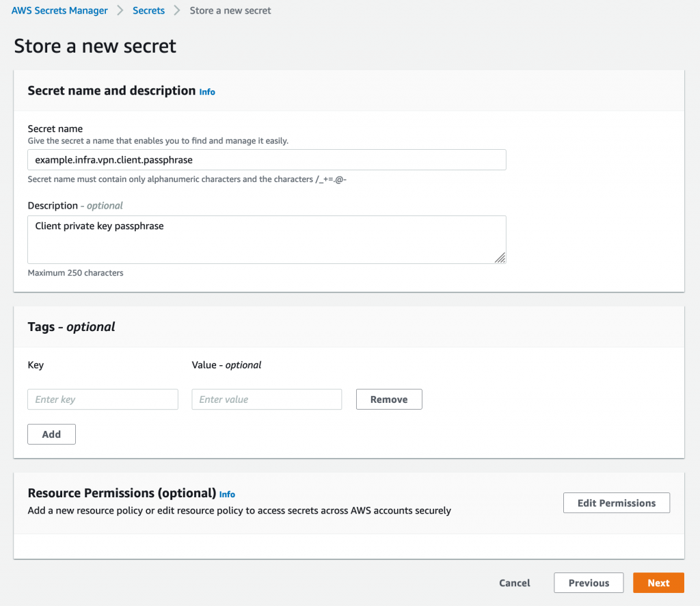Image resolution: width=700 pixels, height=606 pixels.
Task: Click the 'Description - optional' label
Action: (x=75, y=205)
